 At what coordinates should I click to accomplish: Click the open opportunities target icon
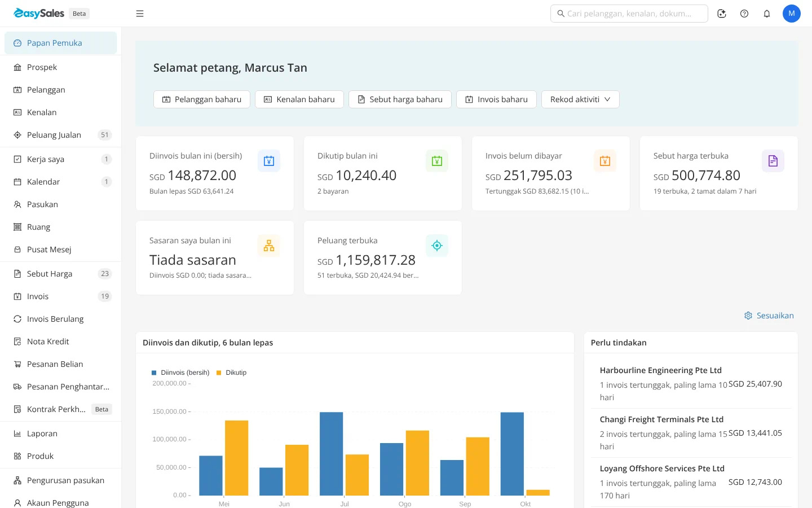pyautogui.click(x=437, y=246)
